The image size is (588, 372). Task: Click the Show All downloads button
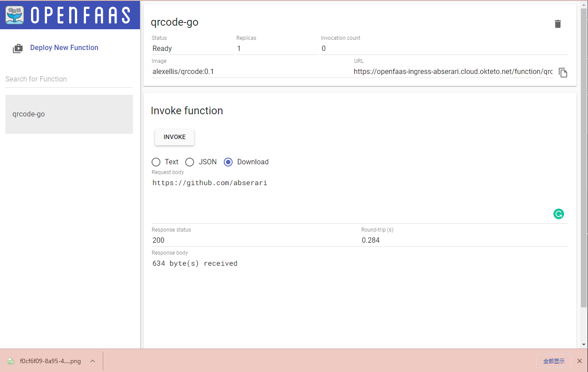[x=554, y=361]
